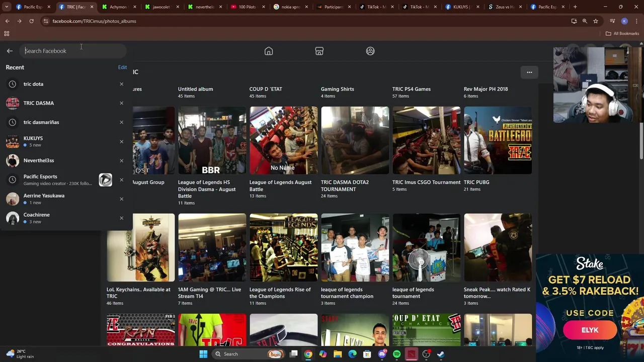The height and width of the screenshot is (362, 644).
Task: Open the three-dot options on albums page
Action: 529,72
